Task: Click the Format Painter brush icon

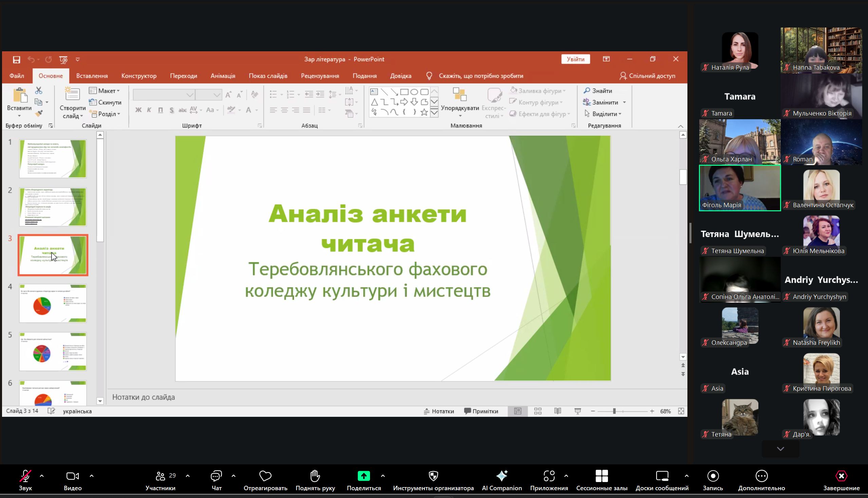Action: pos(39,113)
